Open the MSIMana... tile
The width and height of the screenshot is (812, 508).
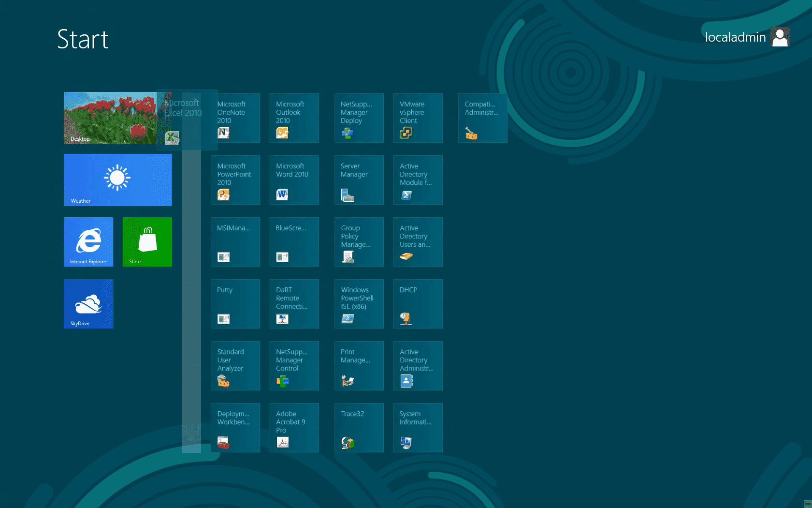tap(235, 242)
